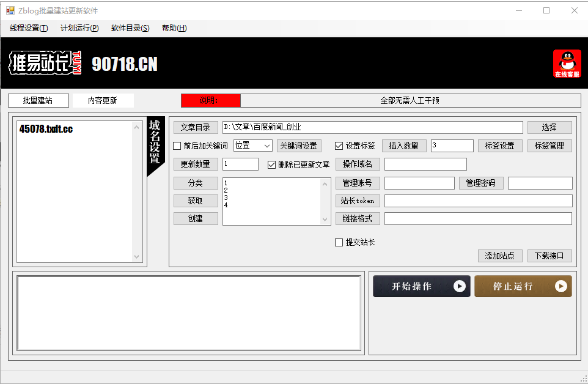
Task: Click the 管理账号 button
Action: point(358,183)
